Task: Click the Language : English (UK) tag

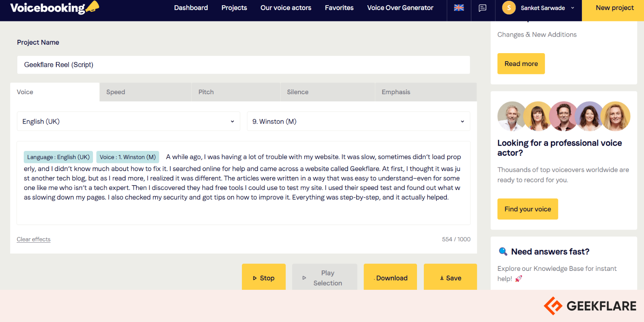Action: pyautogui.click(x=58, y=157)
